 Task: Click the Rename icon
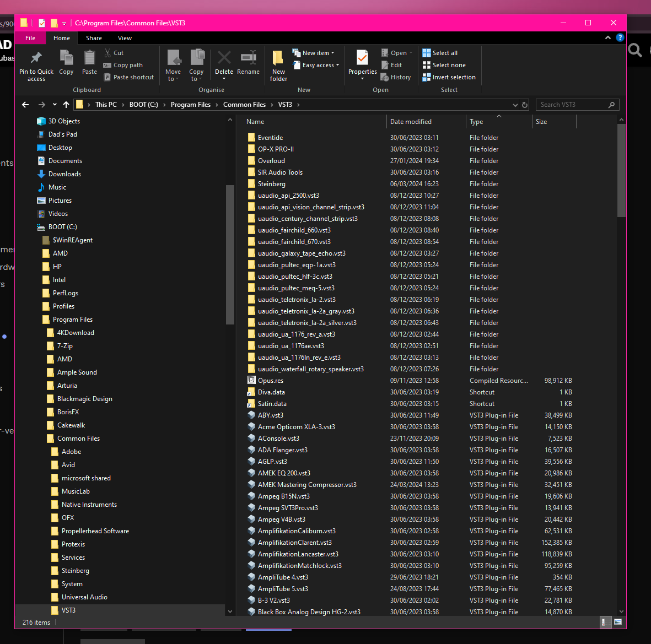click(x=248, y=57)
